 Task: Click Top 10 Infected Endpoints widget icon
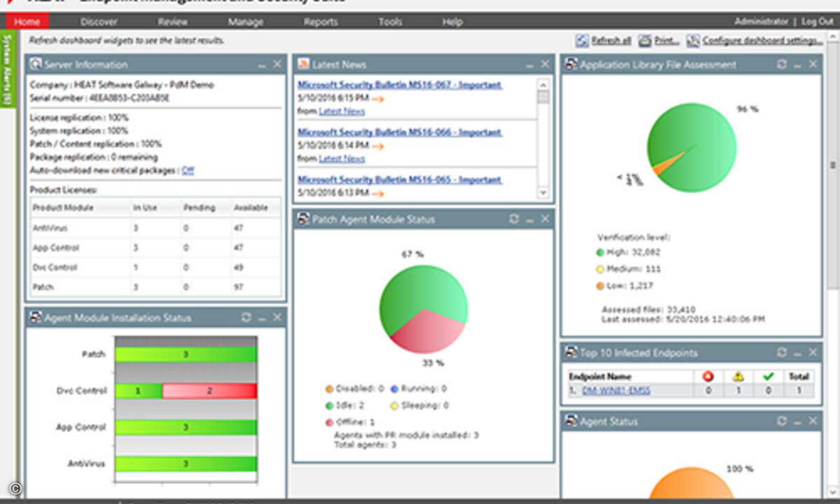tap(572, 353)
